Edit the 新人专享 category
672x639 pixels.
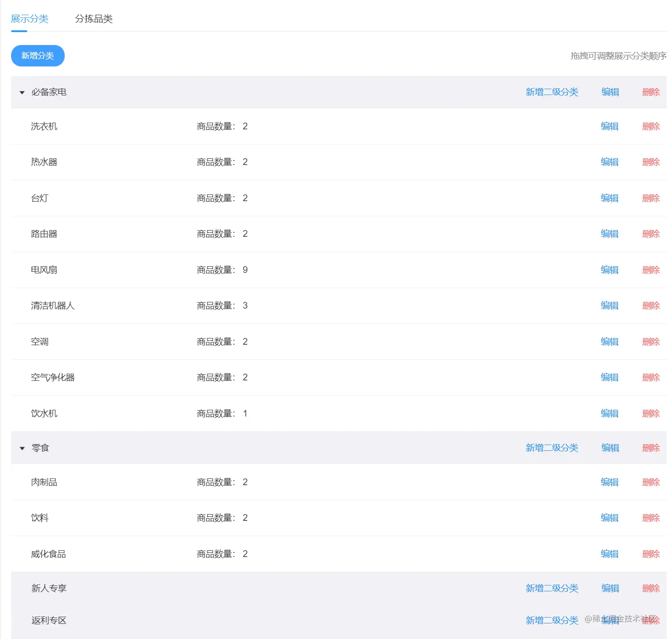[x=610, y=588]
